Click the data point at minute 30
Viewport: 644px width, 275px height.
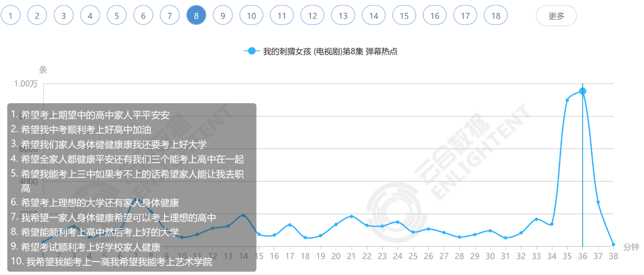tap(490, 231)
